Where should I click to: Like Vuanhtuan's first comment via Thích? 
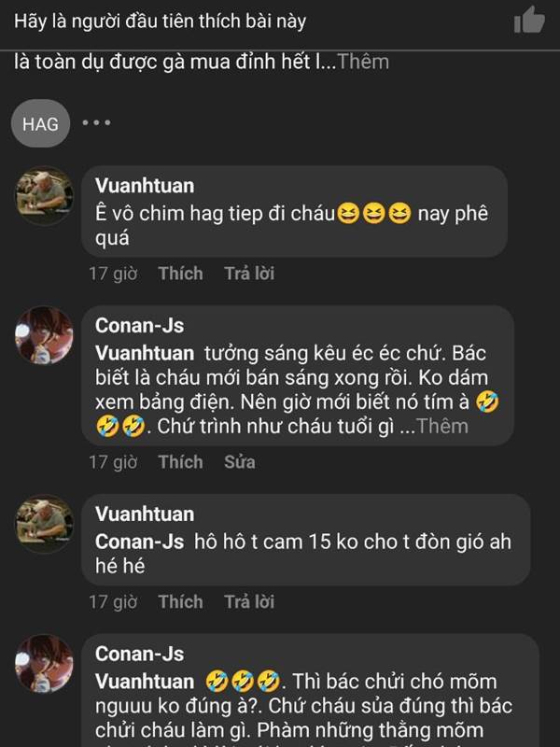pyautogui.click(x=180, y=274)
